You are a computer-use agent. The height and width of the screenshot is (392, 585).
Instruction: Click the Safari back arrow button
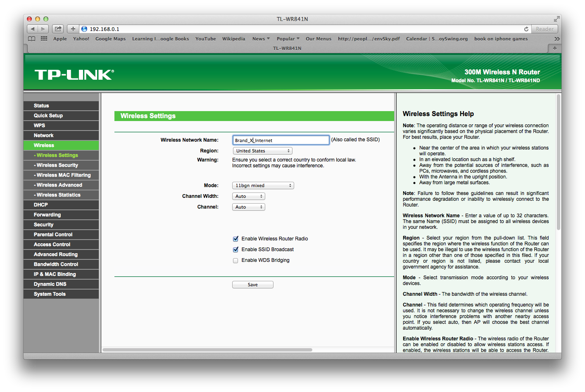point(33,29)
